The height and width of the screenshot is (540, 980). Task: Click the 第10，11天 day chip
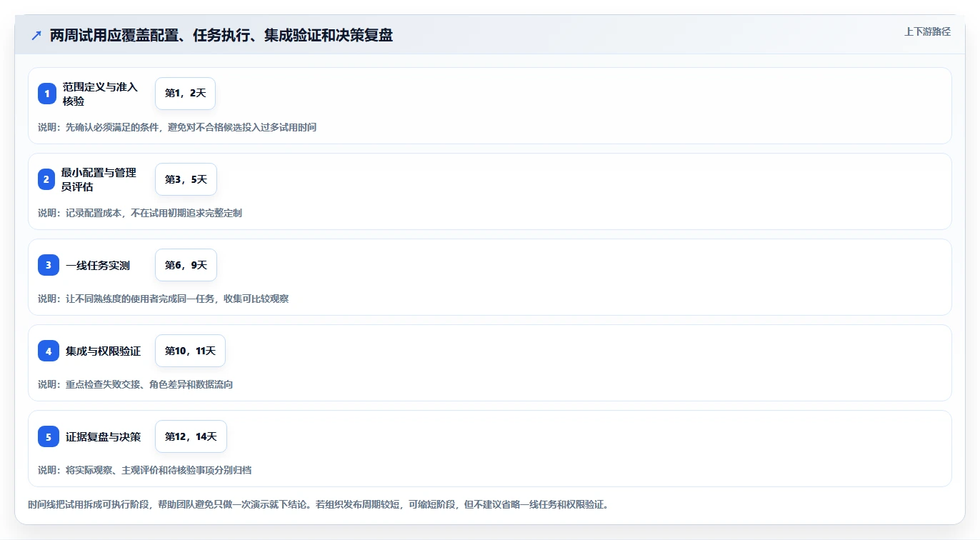click(x=190, y=351)
